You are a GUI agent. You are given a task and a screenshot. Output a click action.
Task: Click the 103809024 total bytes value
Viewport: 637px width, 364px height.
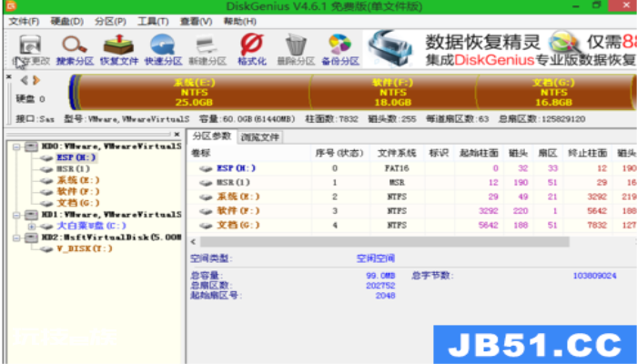point(594,276)
